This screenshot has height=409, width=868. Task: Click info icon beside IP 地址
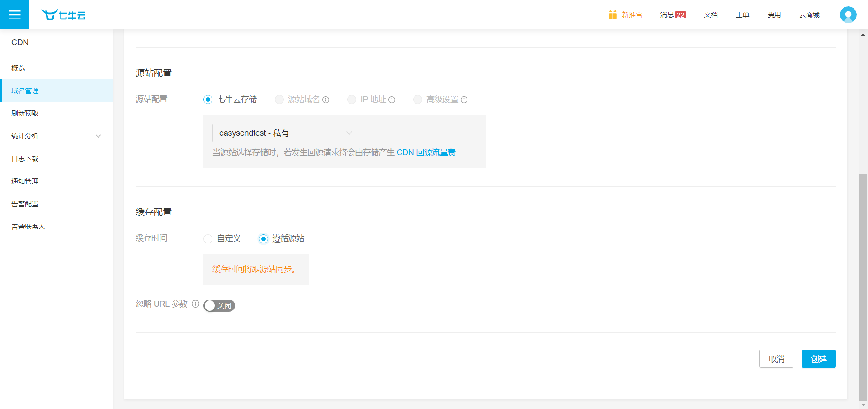(x=392, y=100)
